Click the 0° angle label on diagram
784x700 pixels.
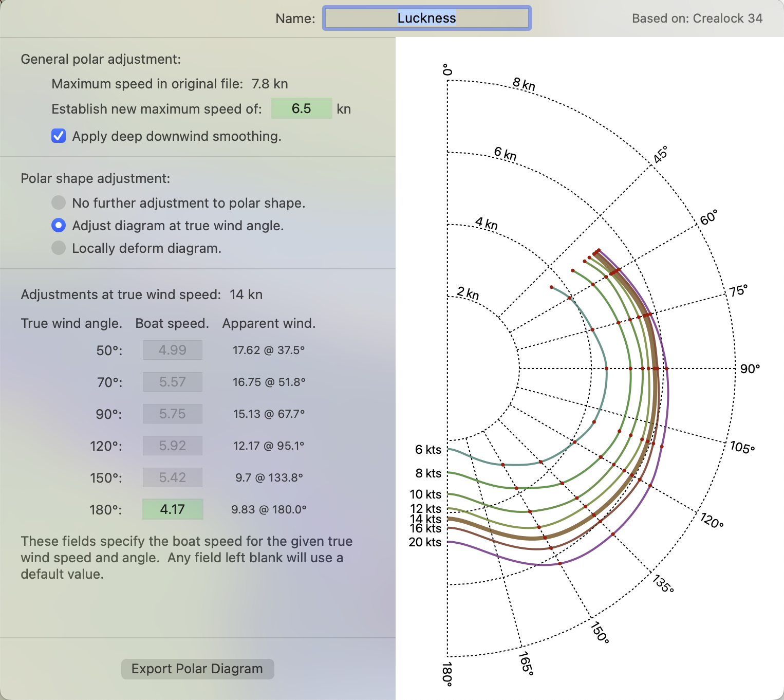pos(447,70)
